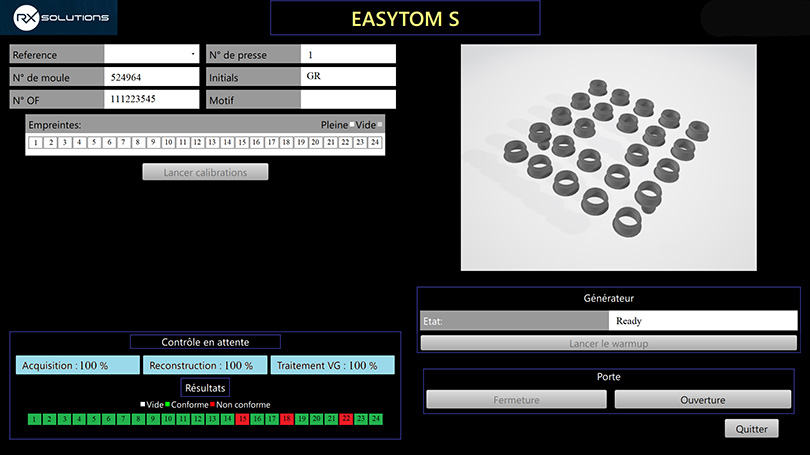Viewport: 810px width, 455px height.
Task: Click the Contrôle en attente status box
Action: [x=205, y=342]
